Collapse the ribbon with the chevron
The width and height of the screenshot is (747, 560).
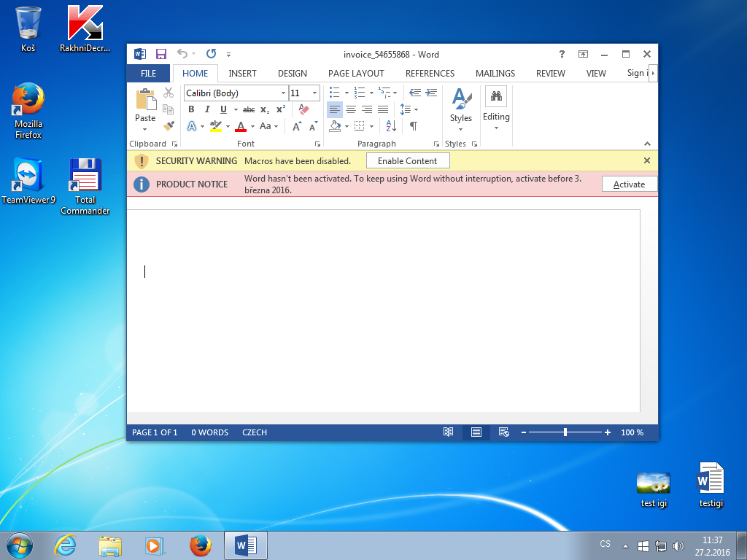pyautogui.click(x=647, y=144)
